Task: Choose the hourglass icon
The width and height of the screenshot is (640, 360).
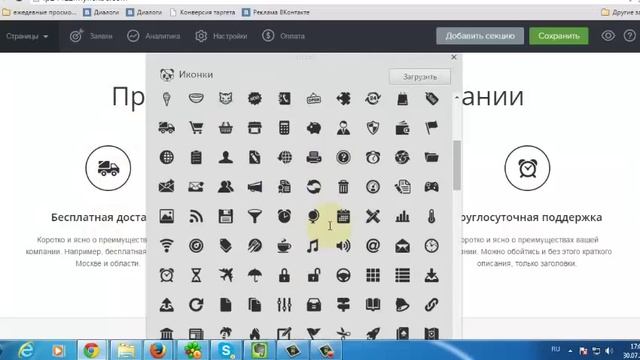Action: point(196,276)
